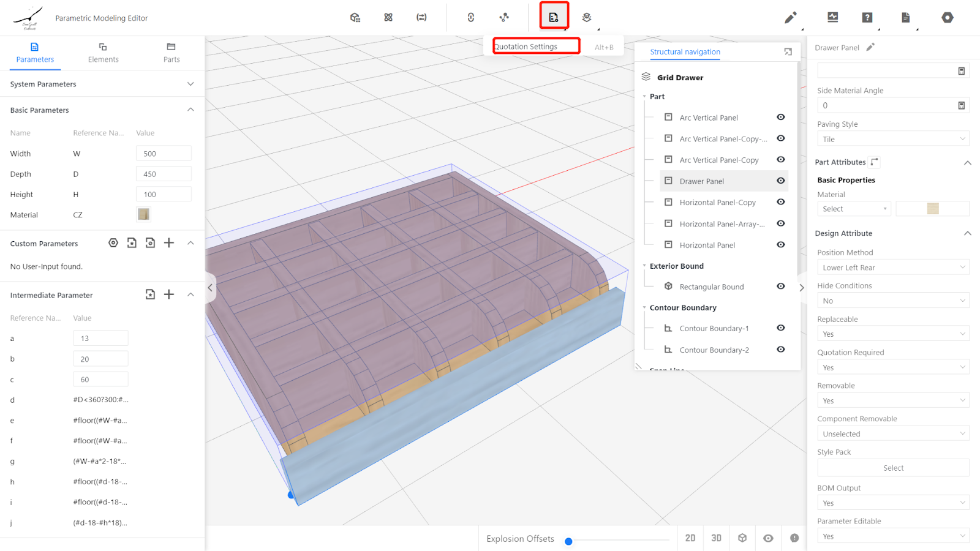Viewport: 980px width, 551px height.
Task: Toggle visibility of Rectangular Bound
Action: click(781, 287)
